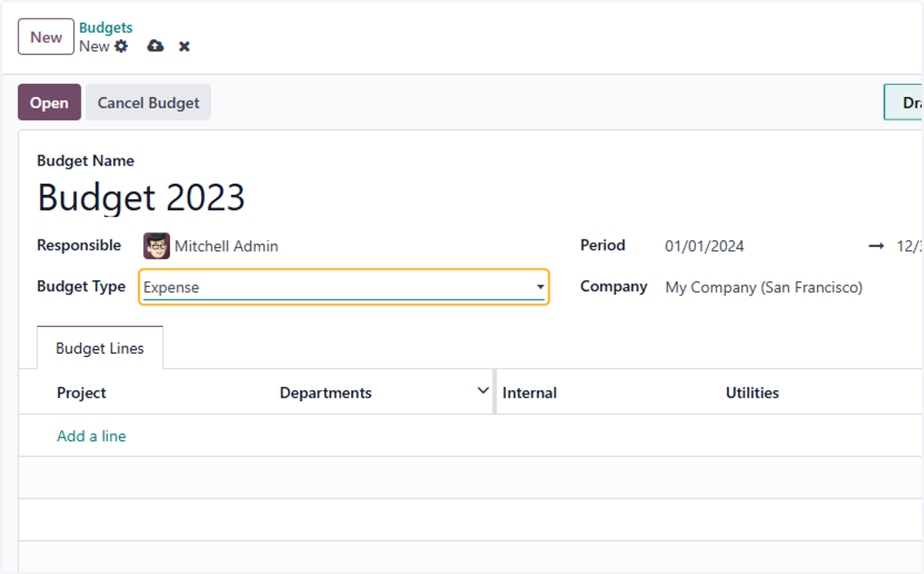Click the New button
This screenshot has height=574, width=924.
pyautogui.click(x=46, y=37)
